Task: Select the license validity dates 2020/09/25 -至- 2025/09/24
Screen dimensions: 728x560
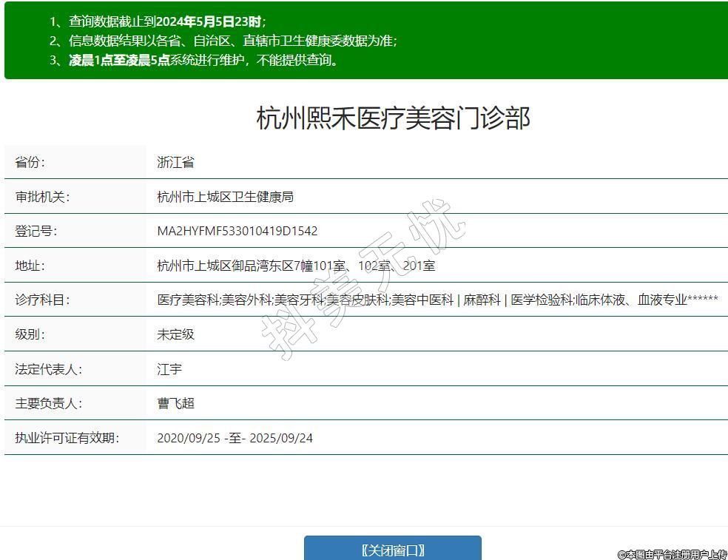Action: [235, 438]
